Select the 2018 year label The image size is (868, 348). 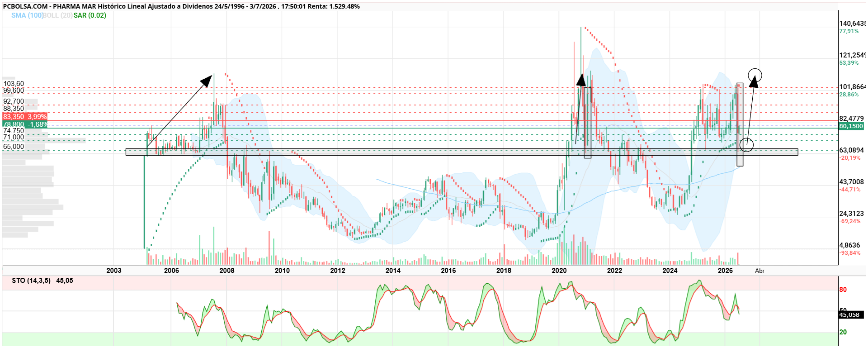point(504,271)
